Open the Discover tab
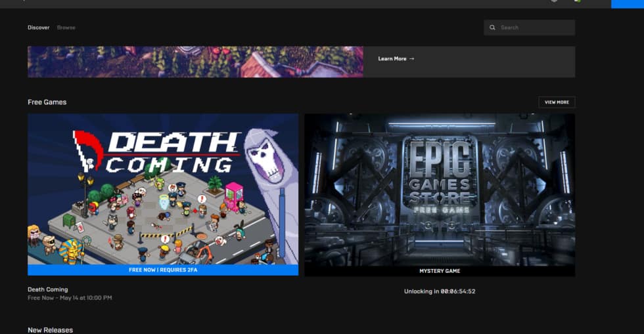This screenshot has width=644, height=334. pyautogui.click(x=38, y=28)
